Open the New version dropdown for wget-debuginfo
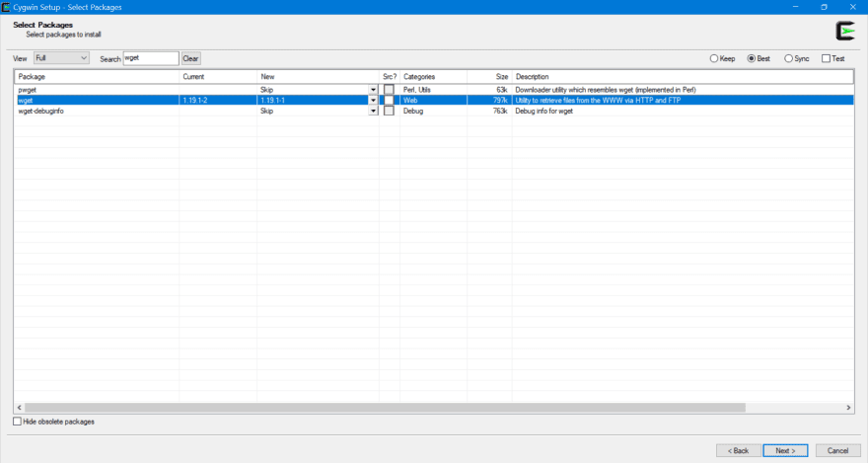This screenshot has width=868, height=463. coord(373,111)
